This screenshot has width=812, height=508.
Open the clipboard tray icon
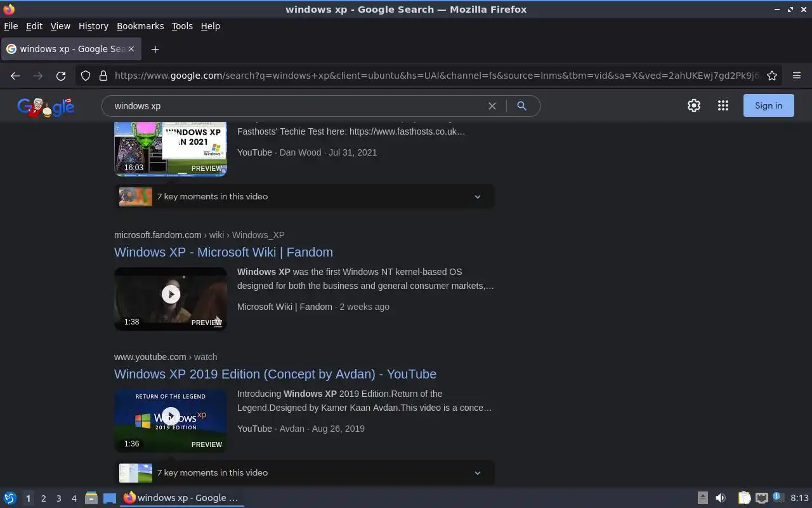coord(744,498)
